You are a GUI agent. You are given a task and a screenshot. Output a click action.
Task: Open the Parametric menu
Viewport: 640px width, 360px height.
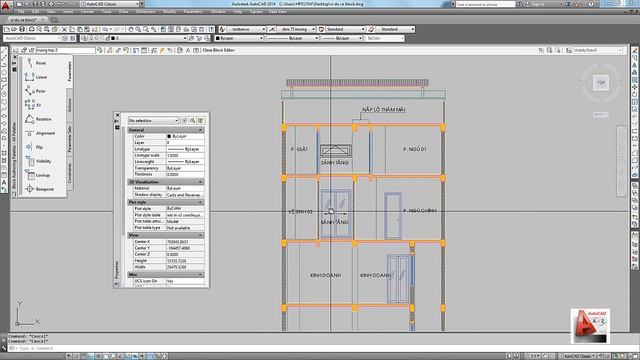point(193,12)
